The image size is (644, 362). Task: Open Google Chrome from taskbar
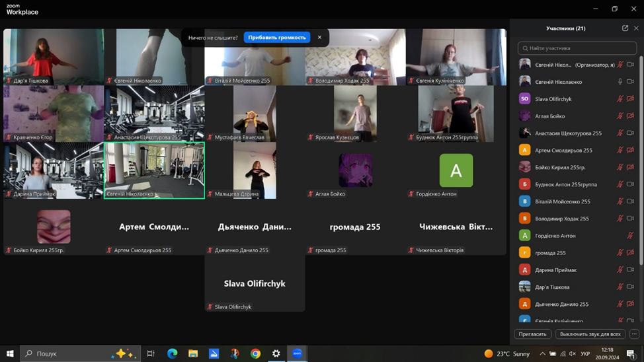(255, 354)
